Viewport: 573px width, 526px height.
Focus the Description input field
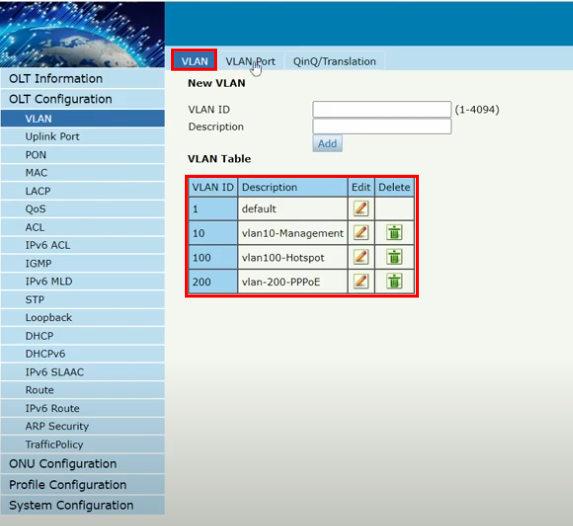coord(382,126)
